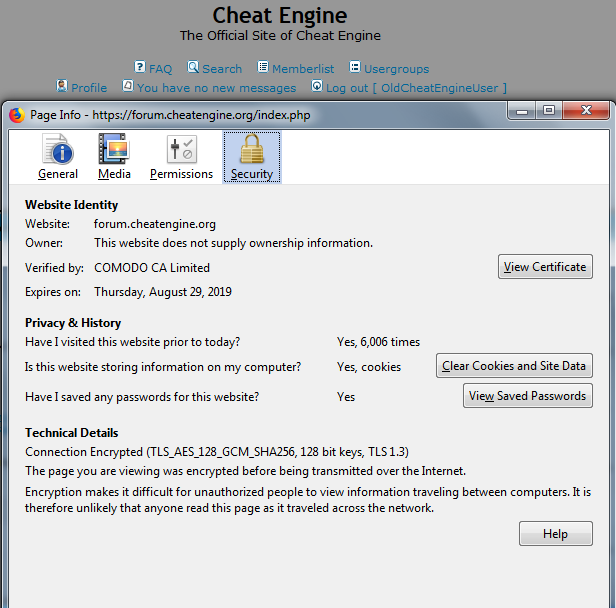Viewport: 616px width, 608px height.
Task: Click the Permissions tab label text
Action: (x=182, y=174)
